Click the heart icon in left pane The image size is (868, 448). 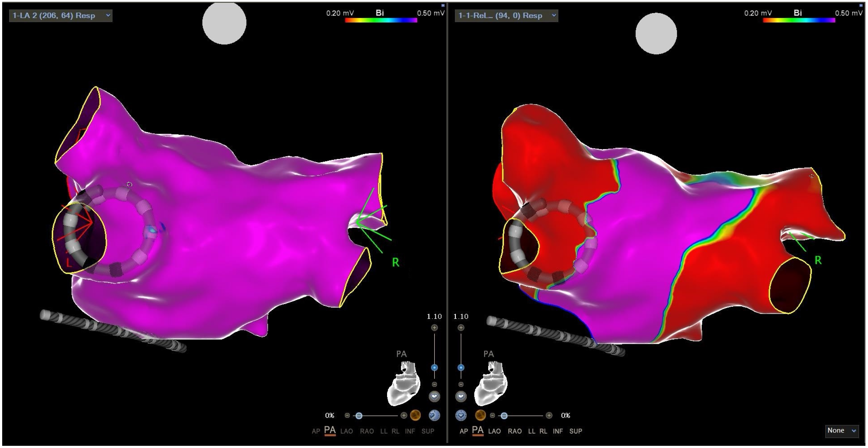434,396
